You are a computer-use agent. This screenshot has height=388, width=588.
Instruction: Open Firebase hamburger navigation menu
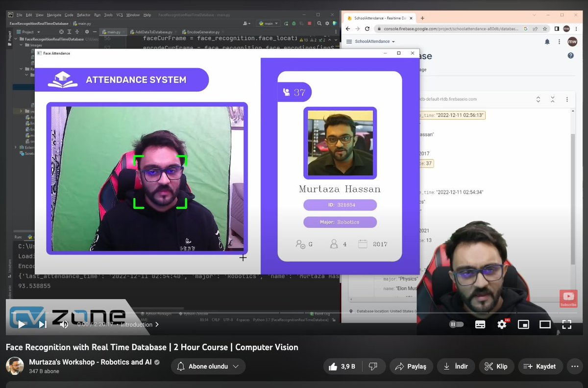(349, 42)
